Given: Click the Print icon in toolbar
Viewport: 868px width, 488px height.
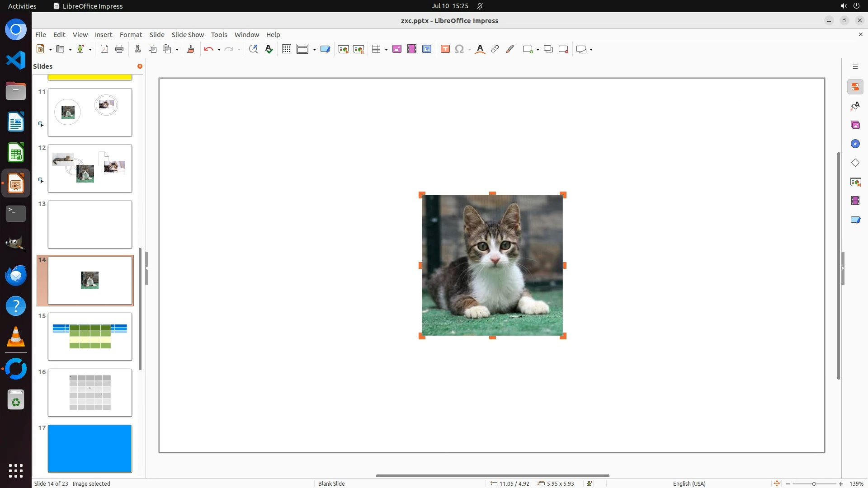Looking at the screenshot, I should [119, 49].
